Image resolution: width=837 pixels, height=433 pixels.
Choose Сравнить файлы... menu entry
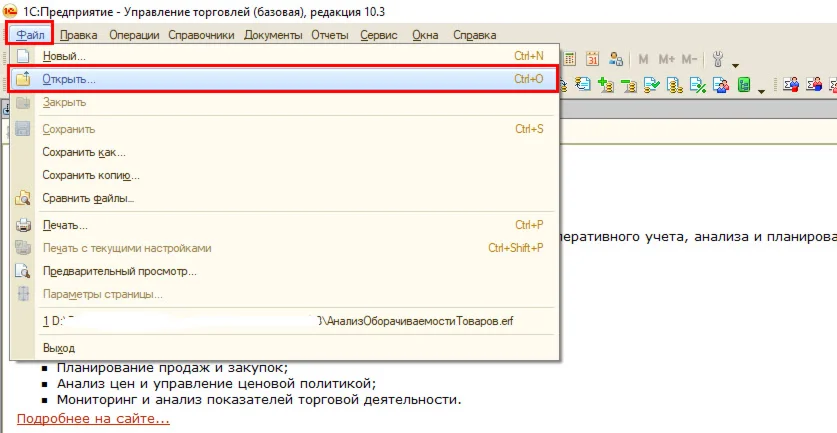[285, 198]
